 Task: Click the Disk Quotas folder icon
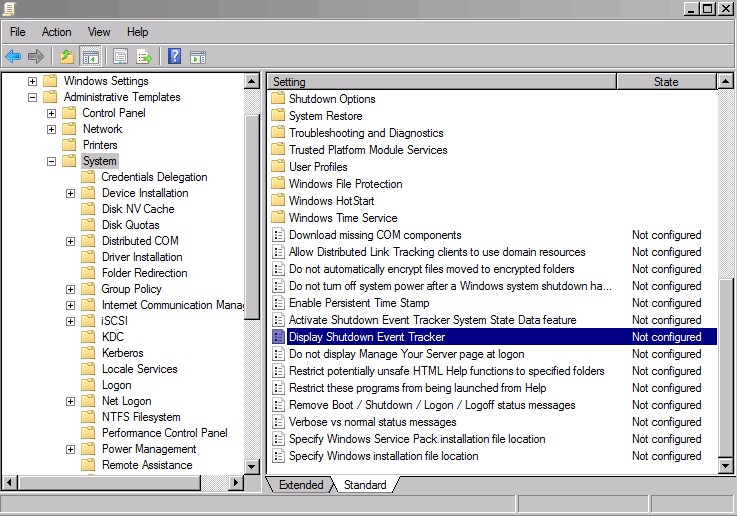click(x=88, y=224)
